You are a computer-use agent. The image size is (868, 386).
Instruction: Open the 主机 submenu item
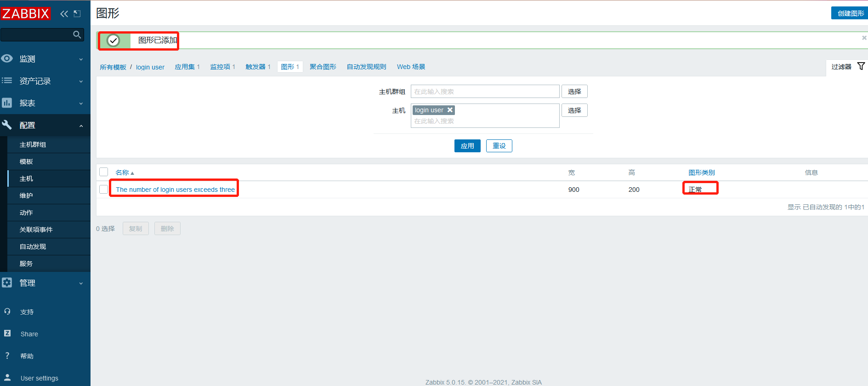tap(49, 179)
